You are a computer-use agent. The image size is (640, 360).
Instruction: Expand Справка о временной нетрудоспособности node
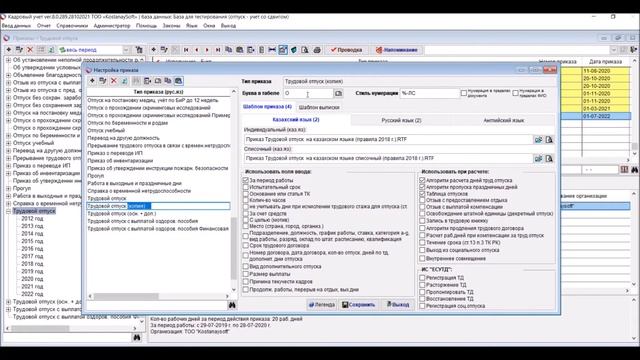9,203
